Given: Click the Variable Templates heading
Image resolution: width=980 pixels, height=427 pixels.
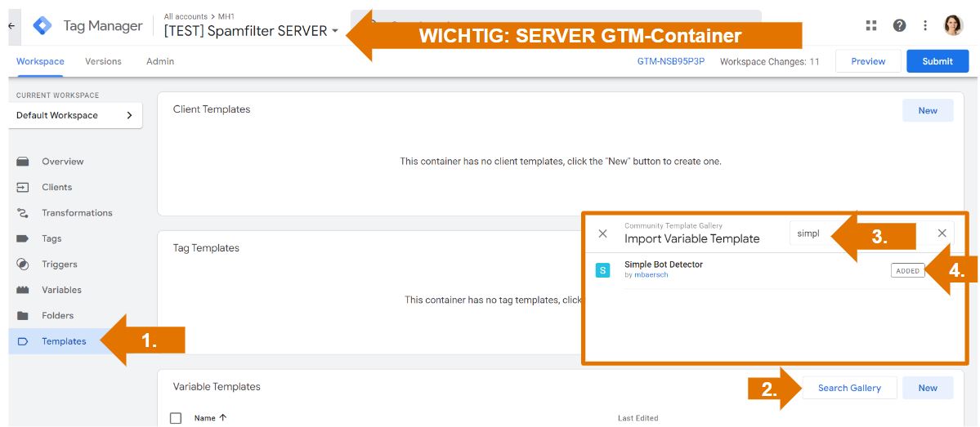Looking at the screenshot, I should tap(217, 386).
